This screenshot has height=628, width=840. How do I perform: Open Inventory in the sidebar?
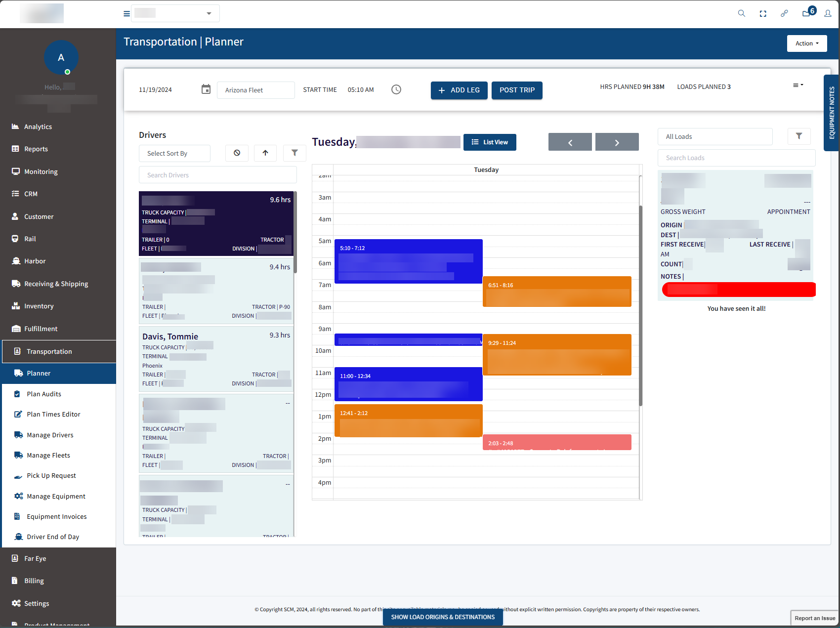tap(39, 306)
